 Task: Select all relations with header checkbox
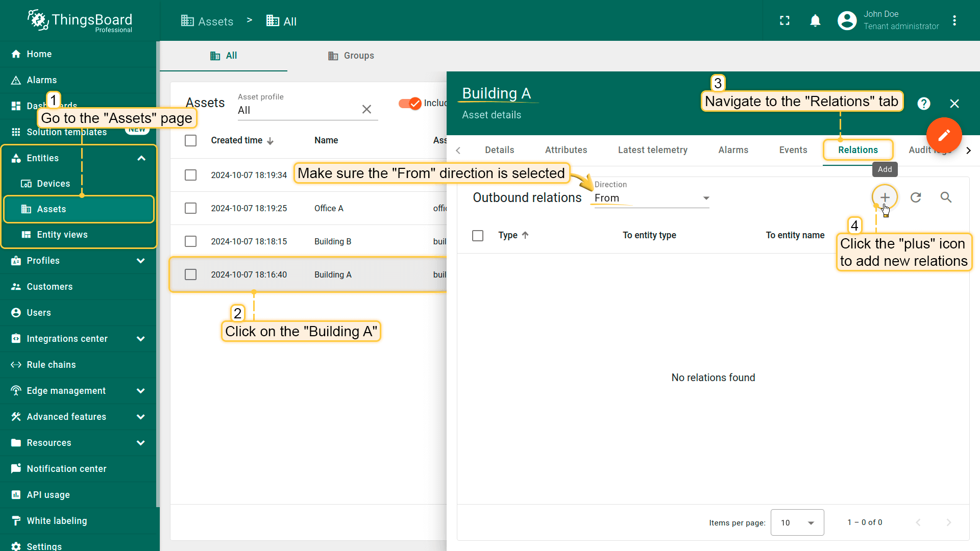tap(478, 235)
